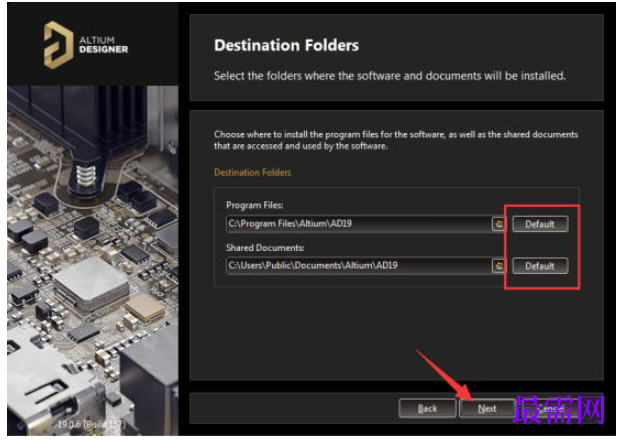Click the Shared Documents: label
624x441 pixels.
265,248
